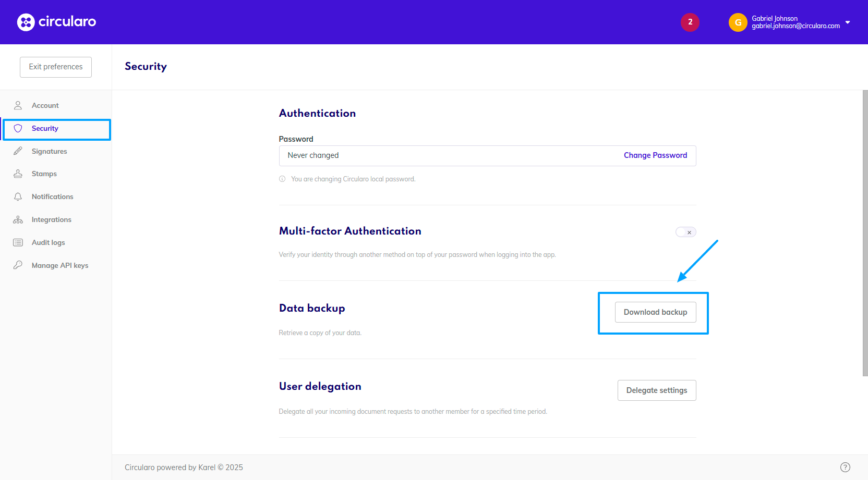Screen dimensions: 868x480
Task: Enable the Multi-factor Authentication toggle
Action: click(685, 232)
